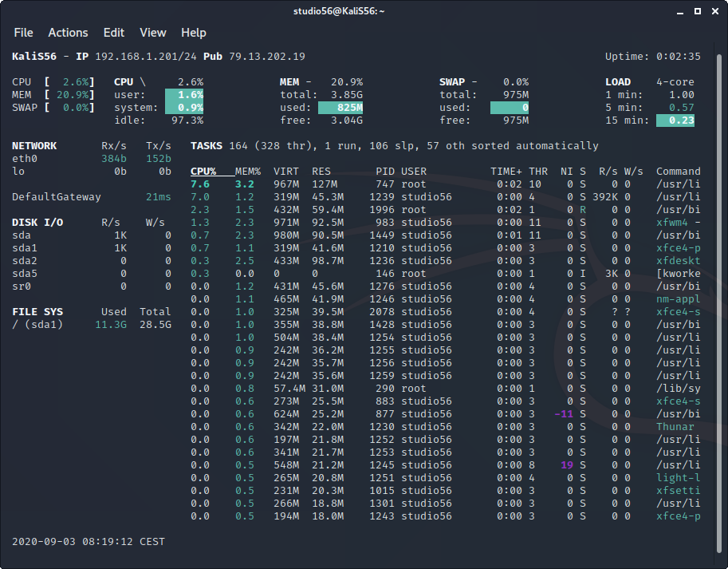Maximize the terminal window

pyautogui.click(x=696, y=11)
